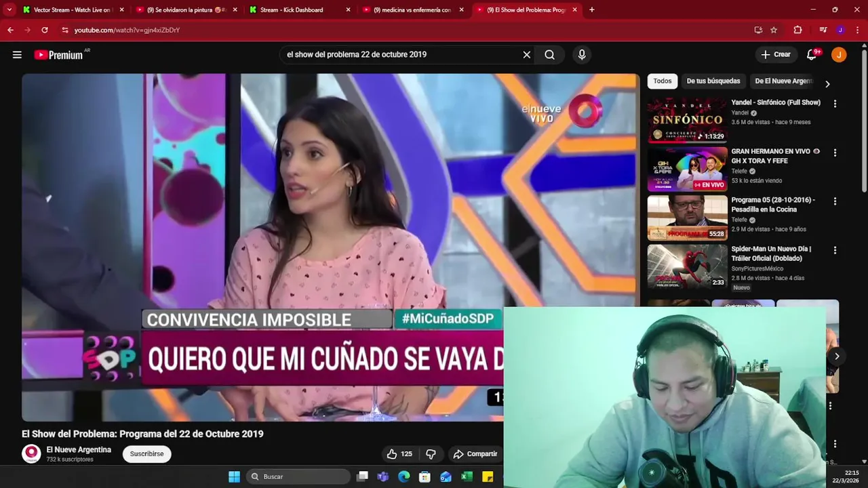The height and width of the screenshot is (488, 868).
Task: Open Sticky Notes from the taskbar
Action: click(x=488, y=476)
